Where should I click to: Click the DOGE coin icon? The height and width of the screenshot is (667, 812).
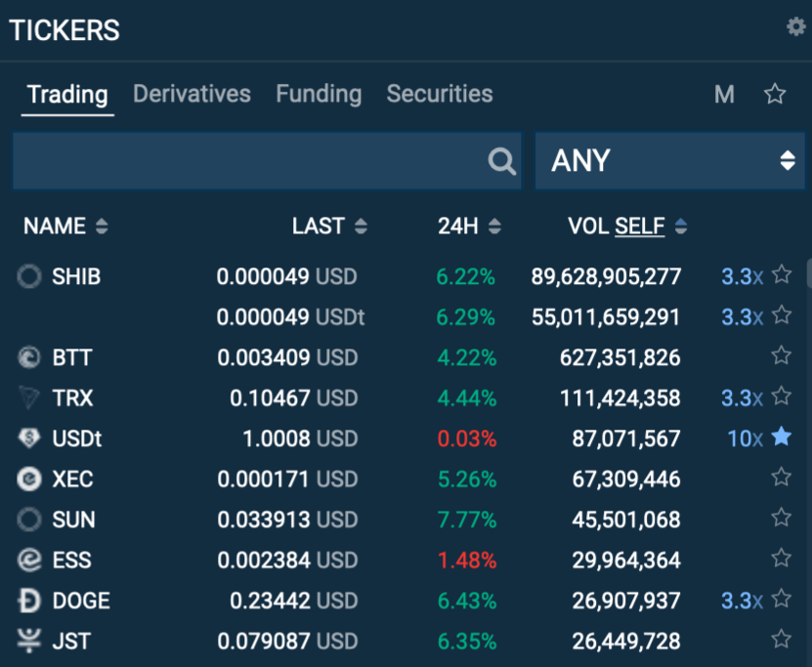pos(29,601)
